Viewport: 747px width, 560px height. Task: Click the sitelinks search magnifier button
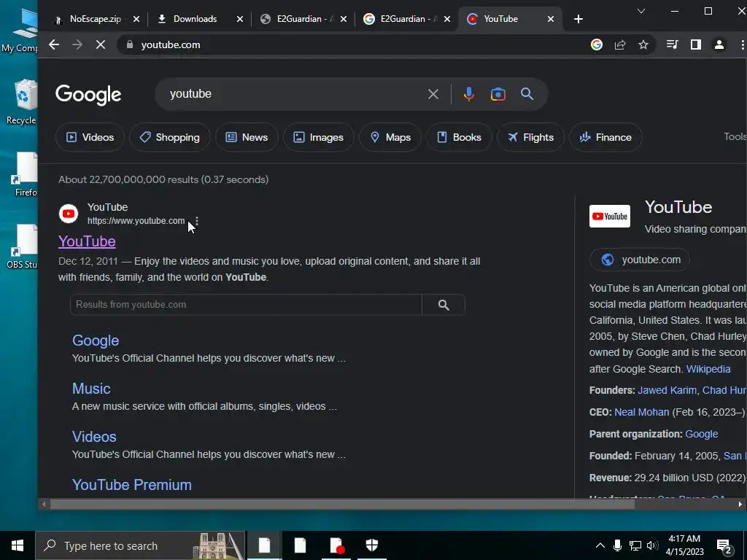point(444,305)
